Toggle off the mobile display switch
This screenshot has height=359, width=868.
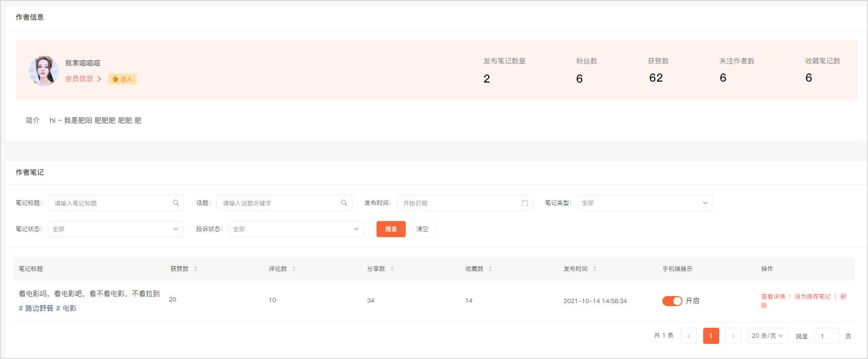click(672, 301)
